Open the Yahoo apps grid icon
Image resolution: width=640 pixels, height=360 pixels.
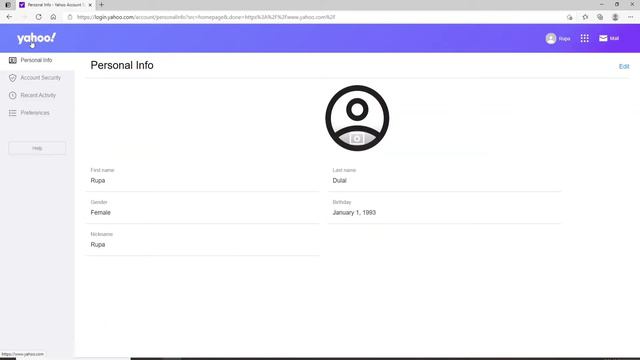pos(584,38)
